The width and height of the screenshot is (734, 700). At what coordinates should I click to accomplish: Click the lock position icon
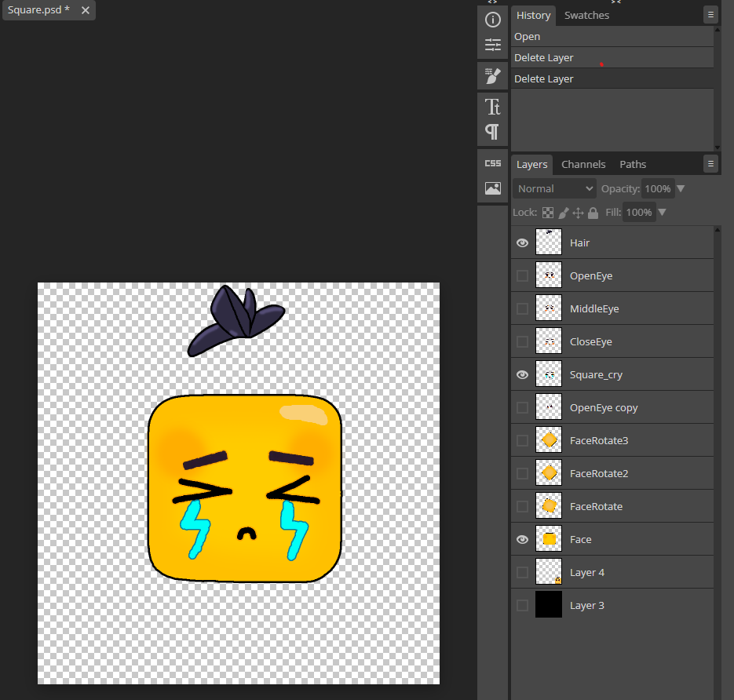(x=578, y=213)
